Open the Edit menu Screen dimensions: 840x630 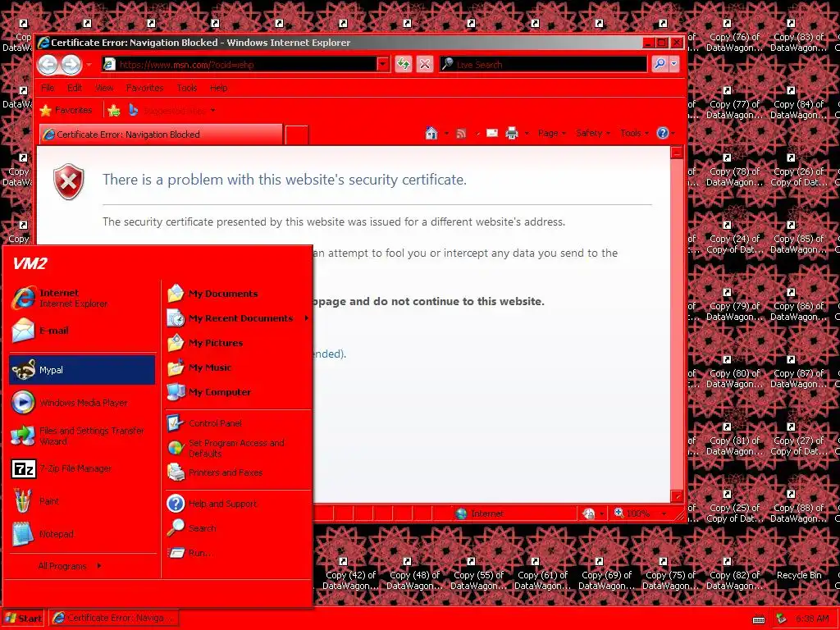point(75,88)
